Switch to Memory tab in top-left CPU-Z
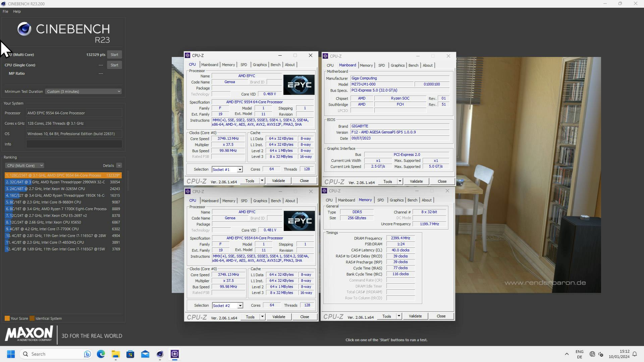 228,65
